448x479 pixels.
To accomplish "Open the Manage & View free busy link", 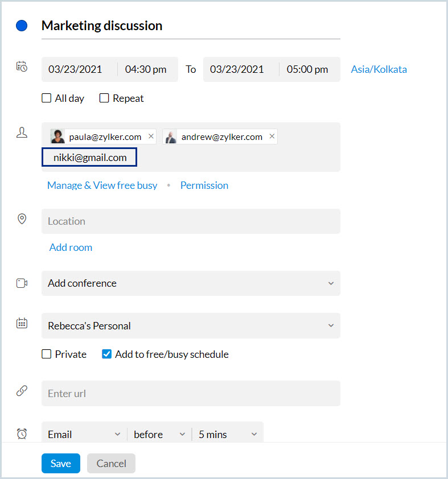I will 102,185.
